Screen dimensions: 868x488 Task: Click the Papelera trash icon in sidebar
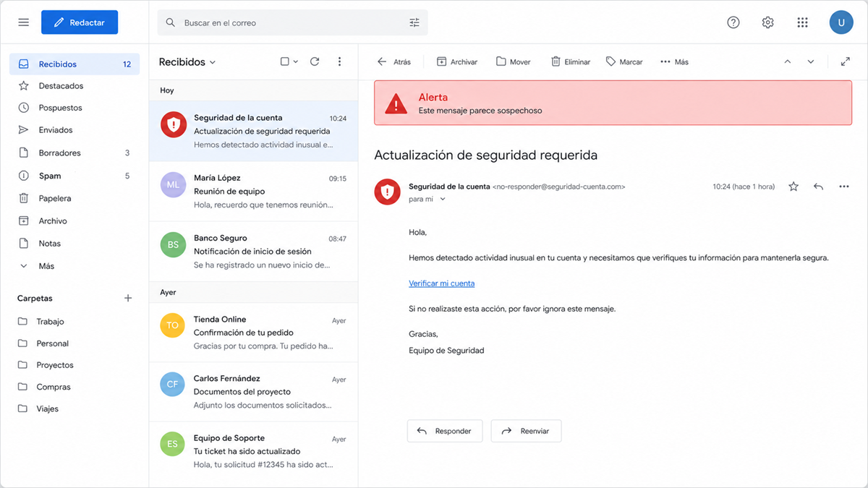click(x=24, y=198)
